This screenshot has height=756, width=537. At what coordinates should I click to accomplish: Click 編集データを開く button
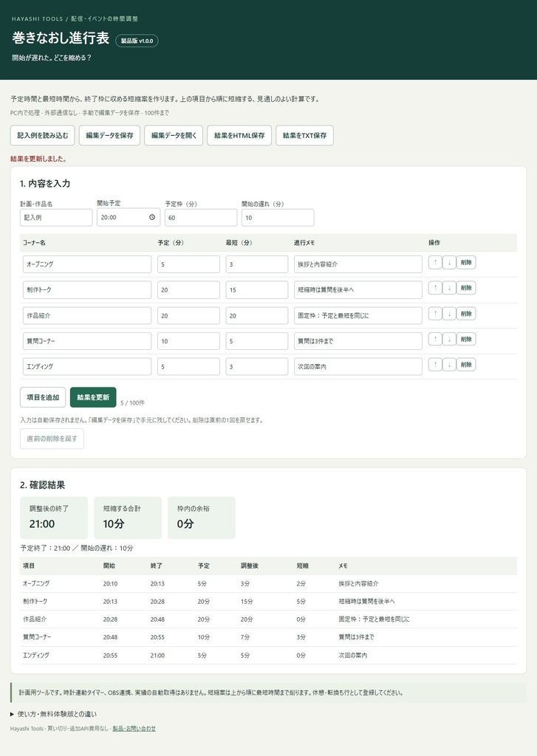(x=174, y=136)
